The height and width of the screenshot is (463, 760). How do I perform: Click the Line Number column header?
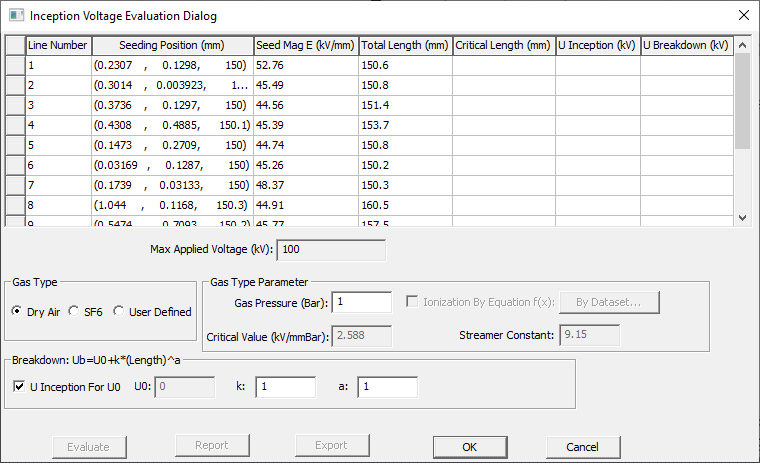pyautogui.click(x=58, y=46)
